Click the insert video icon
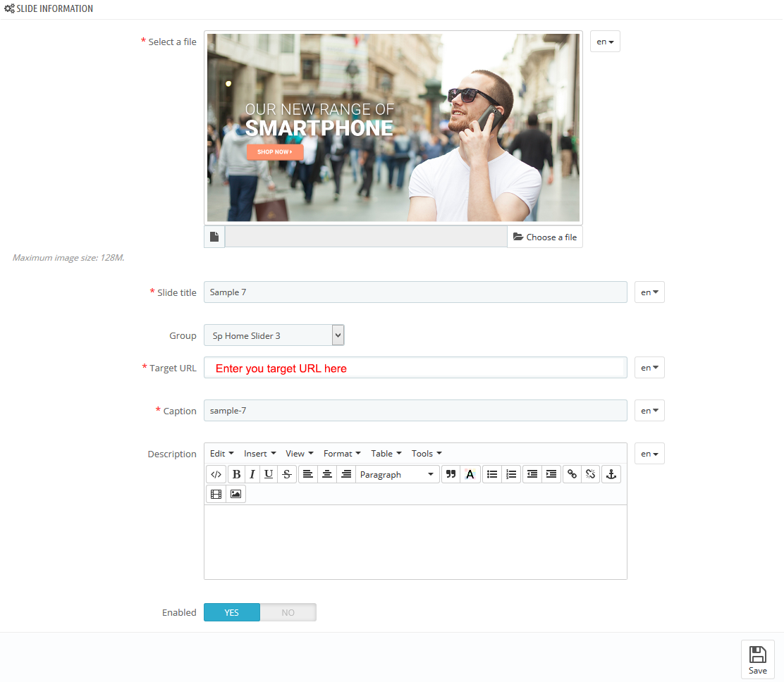The height and width of the screenshot is (682, 784). coord(216,495)
